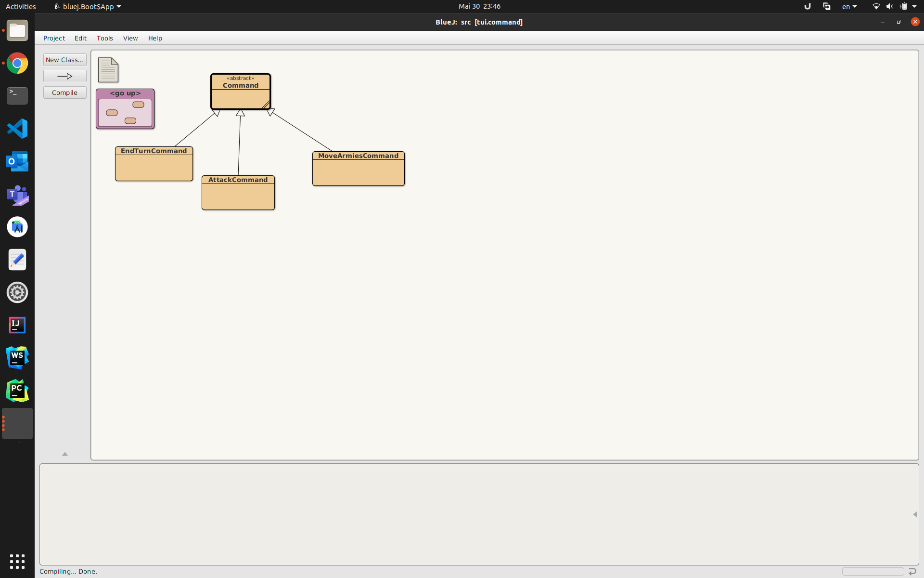The image size is (924, 578).
Task: Open the Project menu
Action: [54, 38]
